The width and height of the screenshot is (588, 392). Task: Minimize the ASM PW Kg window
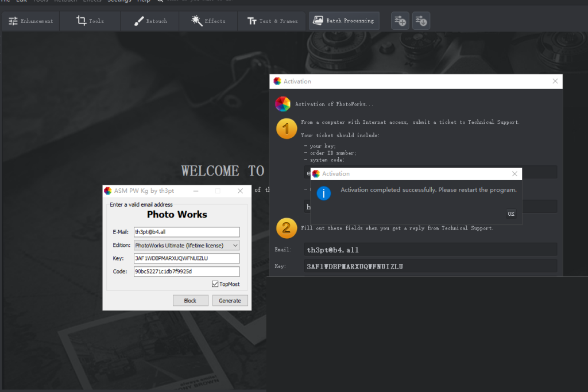click(196, 191)
